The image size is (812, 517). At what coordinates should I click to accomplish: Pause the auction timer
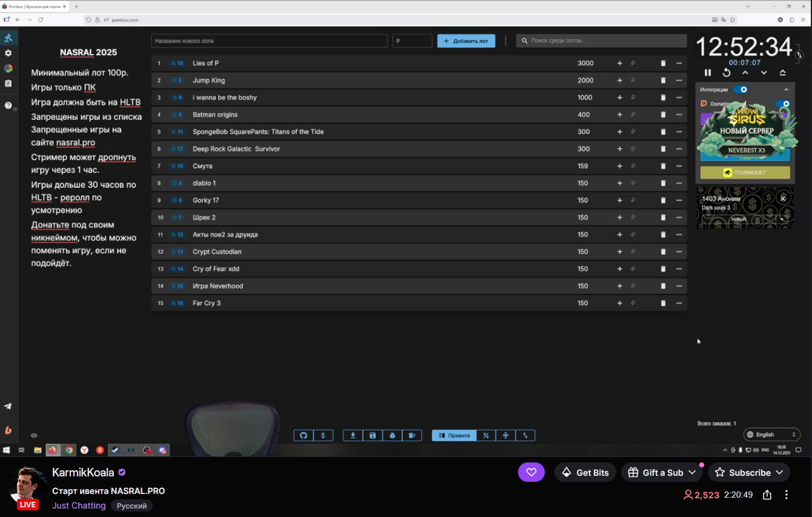coord(708,73)
